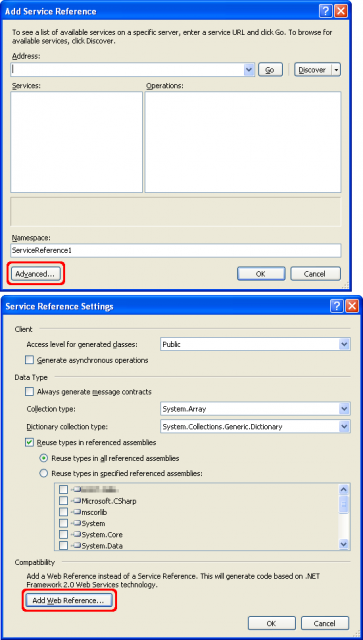Click Help icon in Add Service Reference title
Viewport: 363px width, 640px height.
pos(326,11)
